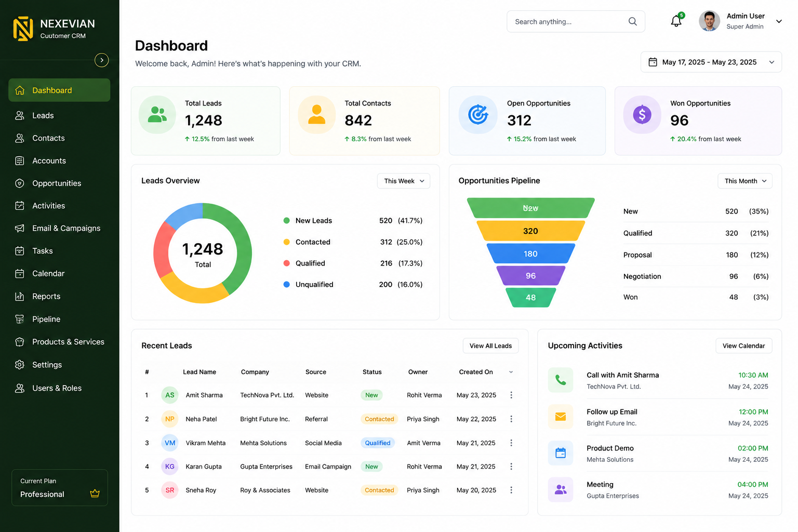The height and width of the screenshot is (532, 798).
Task: Click the calendar icon for Product Demo
Action: [x=561, y=453]
